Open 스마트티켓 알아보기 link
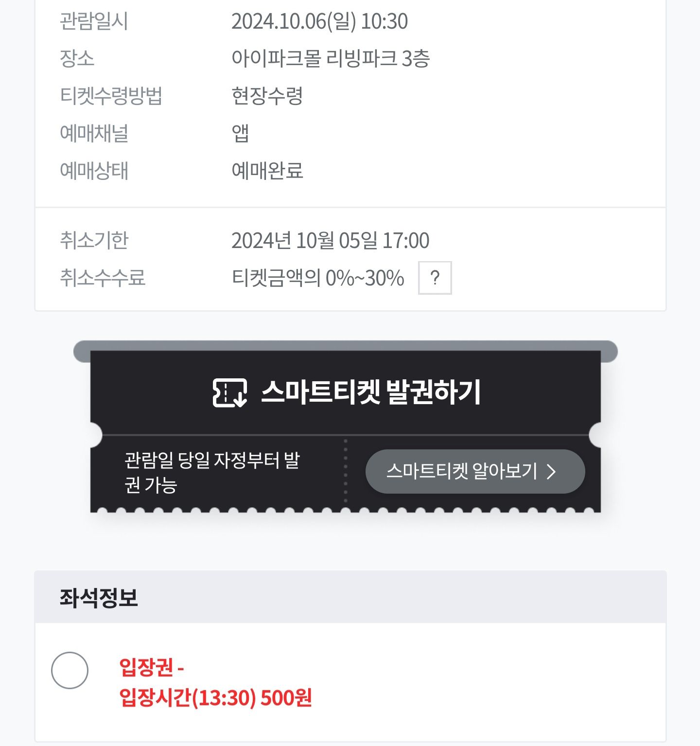Screen dimensions: 700x746 tap(475, 471)
